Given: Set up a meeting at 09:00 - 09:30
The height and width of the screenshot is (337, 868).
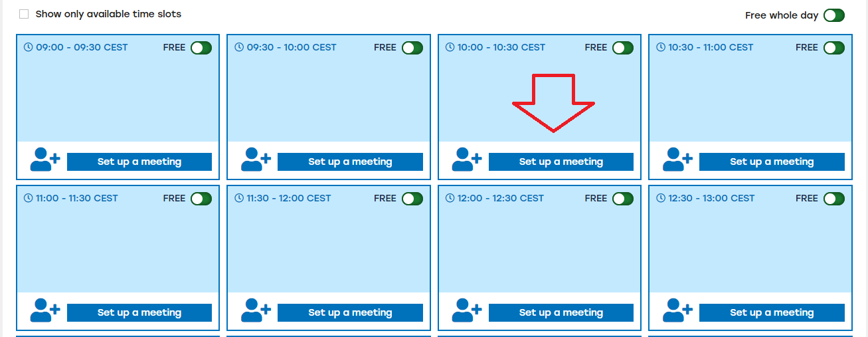Looking at the screenshot, I should tap(139, 162).
